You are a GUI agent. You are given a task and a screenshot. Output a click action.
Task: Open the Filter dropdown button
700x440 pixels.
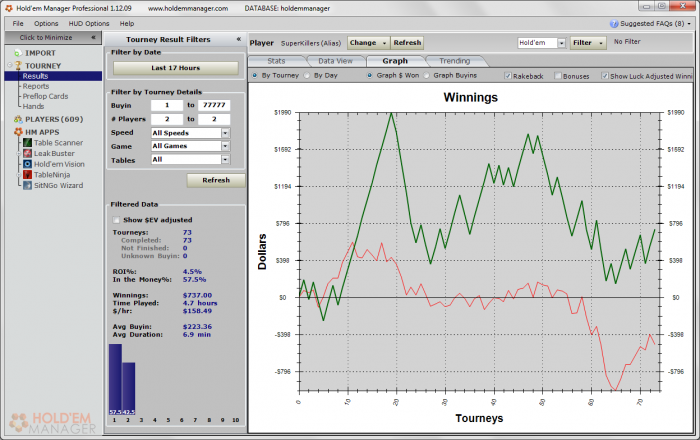coord(588,43)
